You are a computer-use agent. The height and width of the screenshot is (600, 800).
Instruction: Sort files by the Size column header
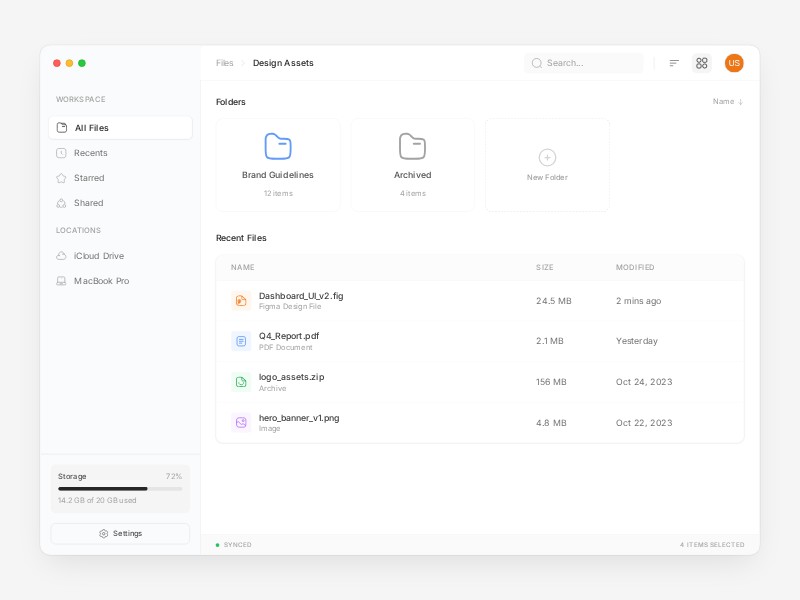click(545, 268)
